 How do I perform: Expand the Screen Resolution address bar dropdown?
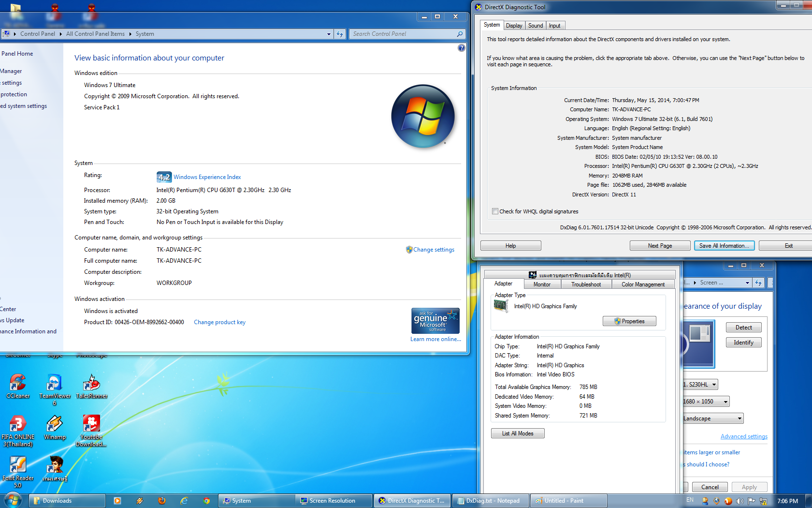tap(747, 283)
